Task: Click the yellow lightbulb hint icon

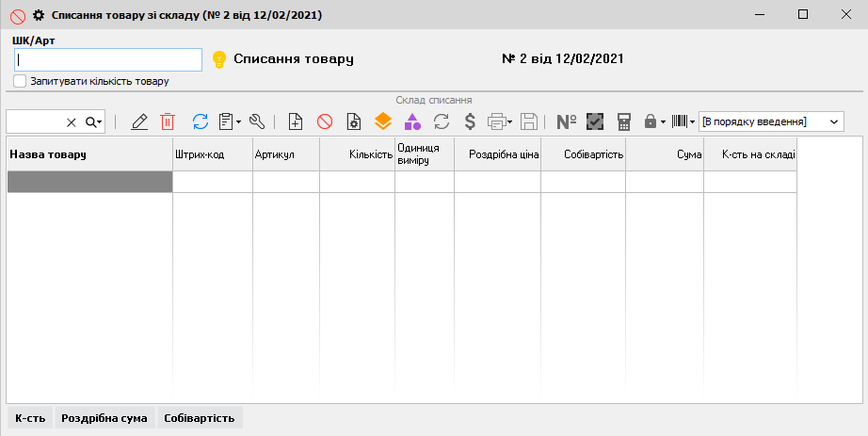Action: [x=218, y=59]
